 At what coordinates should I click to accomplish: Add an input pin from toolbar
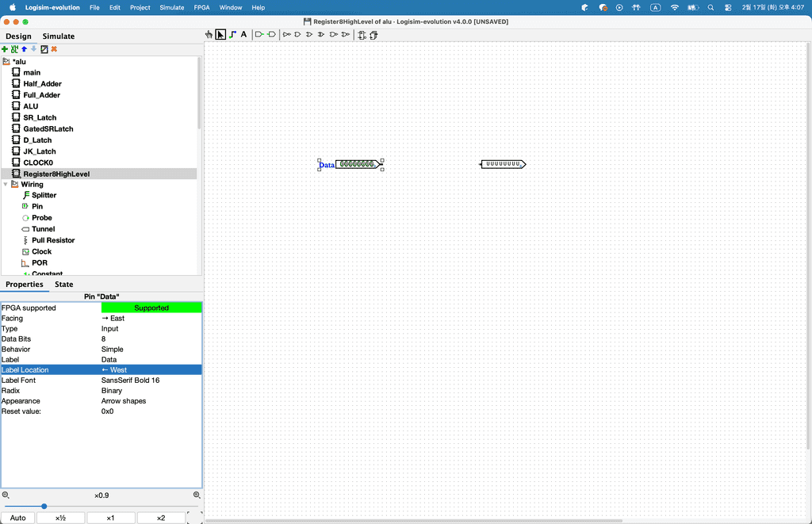click(x=259, y=35)
